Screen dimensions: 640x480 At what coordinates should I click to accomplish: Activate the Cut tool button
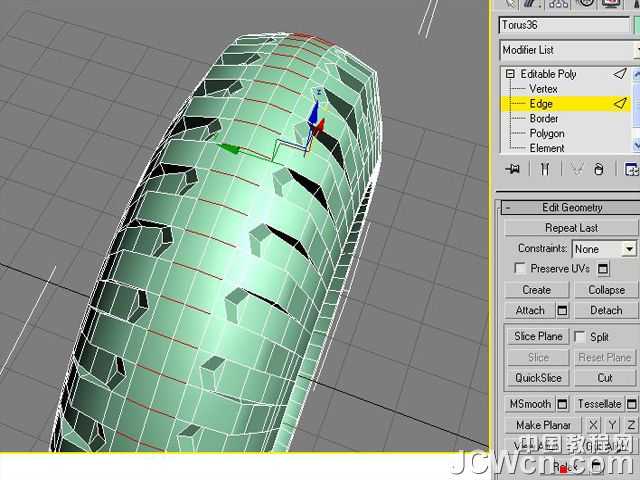605,378
